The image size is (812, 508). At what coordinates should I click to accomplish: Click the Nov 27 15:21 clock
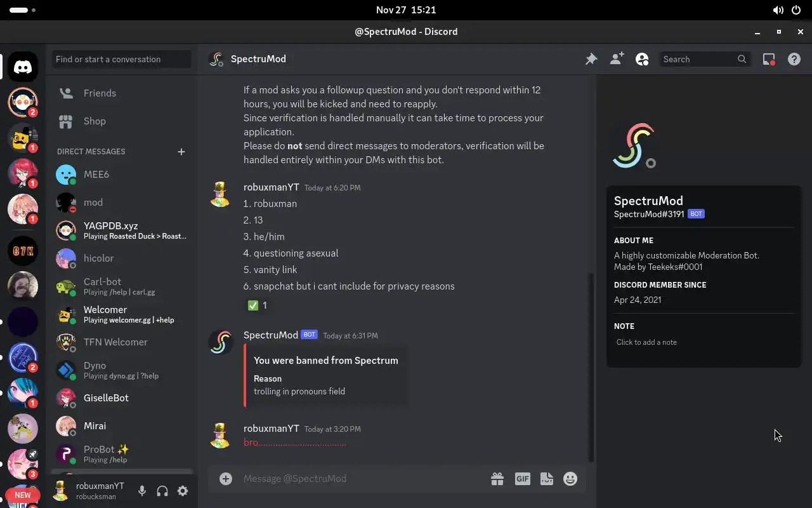406,10
